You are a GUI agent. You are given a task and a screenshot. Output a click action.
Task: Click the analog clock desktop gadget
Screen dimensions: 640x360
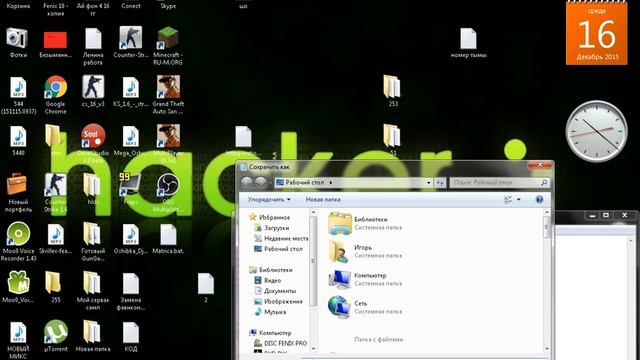click(x=596, y=131)
